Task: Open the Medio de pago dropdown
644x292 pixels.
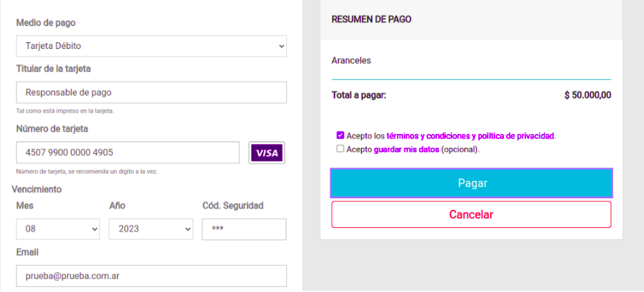Action: pyautogui.click(x=152, y=46)
